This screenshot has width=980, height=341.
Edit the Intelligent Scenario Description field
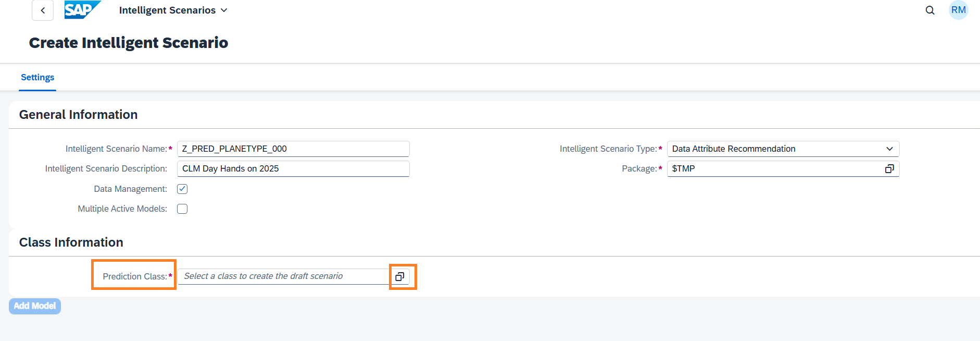coord(293,169)
